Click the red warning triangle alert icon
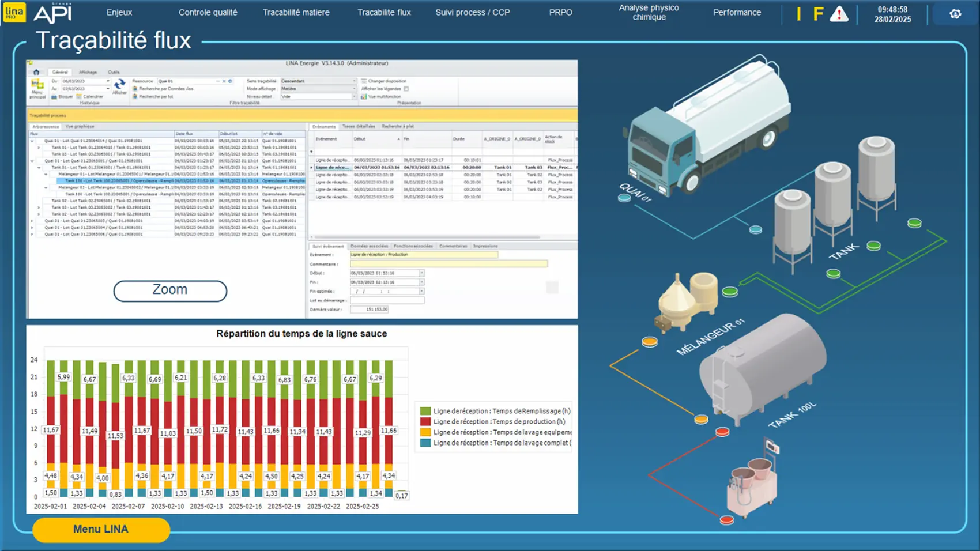The image size is (980, 551). (x=839, y=14)
